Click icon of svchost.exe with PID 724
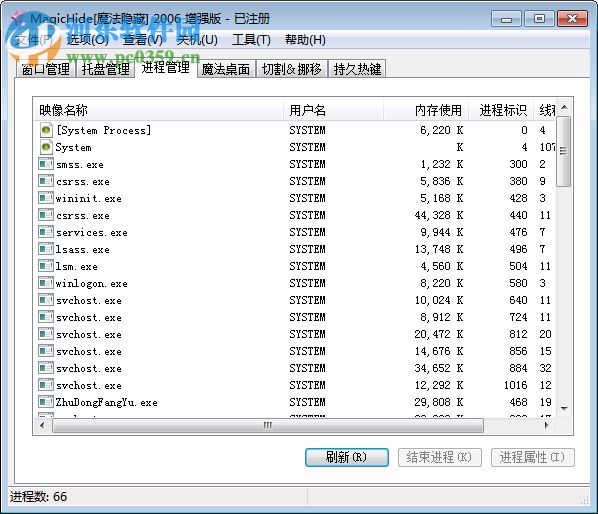 46,317
